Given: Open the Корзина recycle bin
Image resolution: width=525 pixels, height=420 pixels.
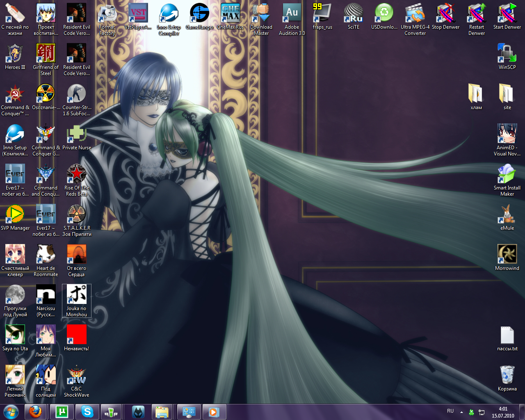Looking at the screenshot, I should [507, 379].
